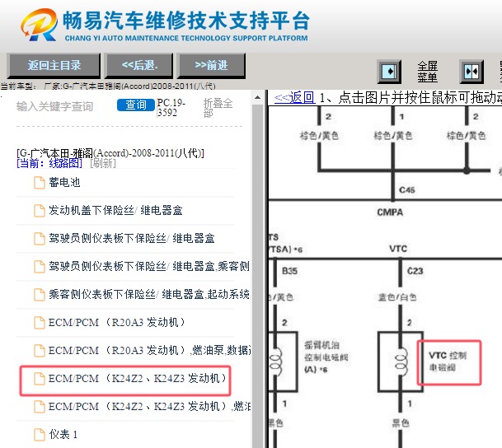Open 驾驶员侧仪表板下保险丝/继电器盒,乘客侧 item
502x448 pixels.
(x=149, y=266)
